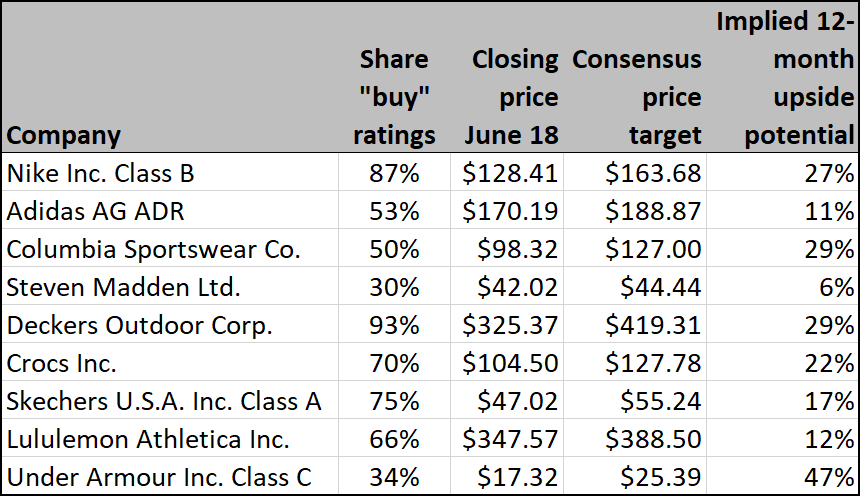Click the Adidas AG ADR cell

[x=95, y=212]
